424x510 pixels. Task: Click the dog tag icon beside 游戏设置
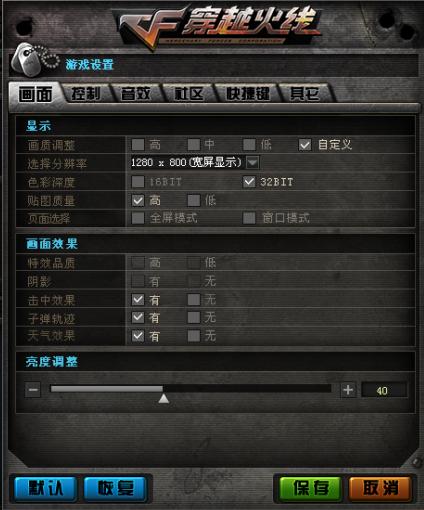(x=34, y=61)
